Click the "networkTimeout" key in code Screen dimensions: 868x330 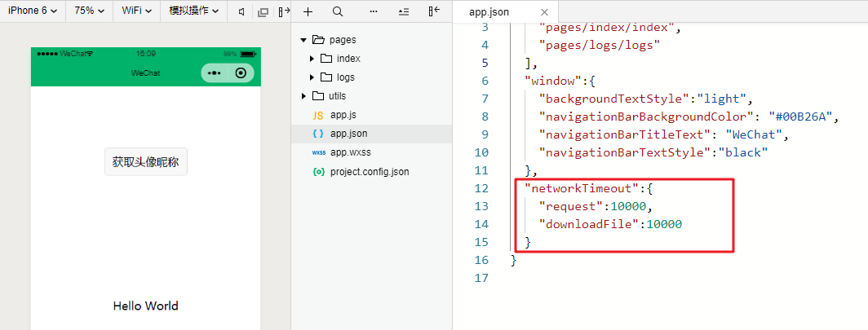[582, 188]
